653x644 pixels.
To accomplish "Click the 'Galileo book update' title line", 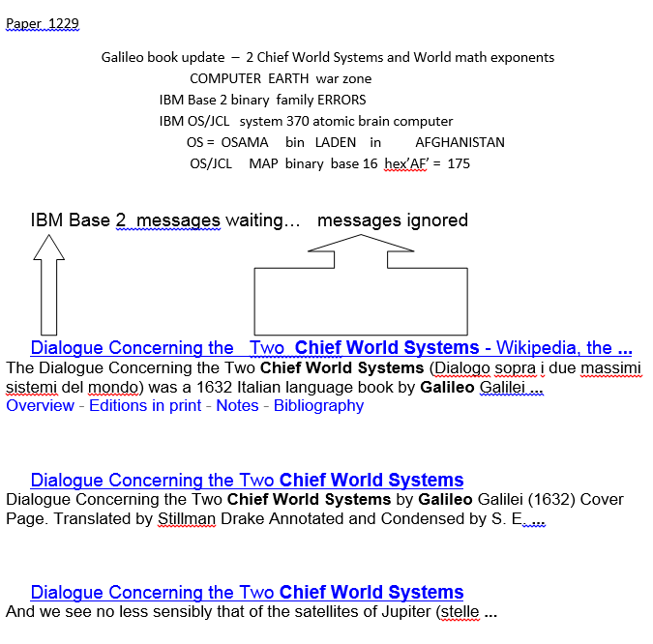I will click(327, 58).
